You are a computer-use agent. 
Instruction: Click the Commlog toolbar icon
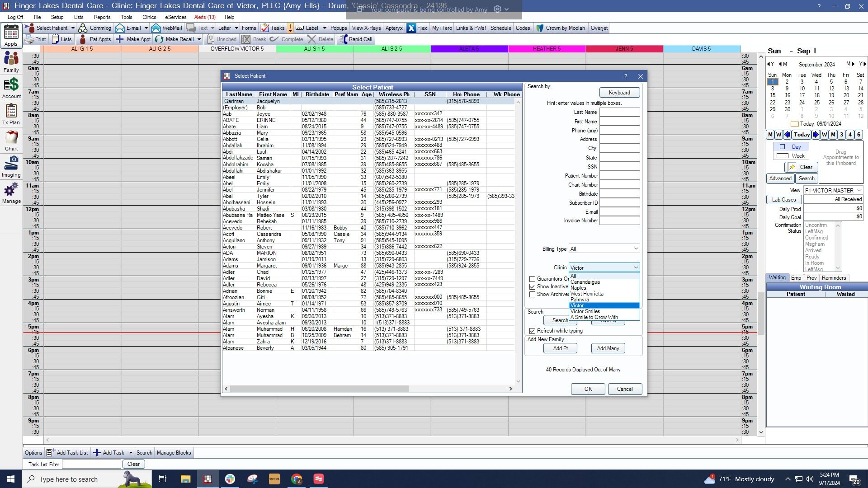point(94,28)
